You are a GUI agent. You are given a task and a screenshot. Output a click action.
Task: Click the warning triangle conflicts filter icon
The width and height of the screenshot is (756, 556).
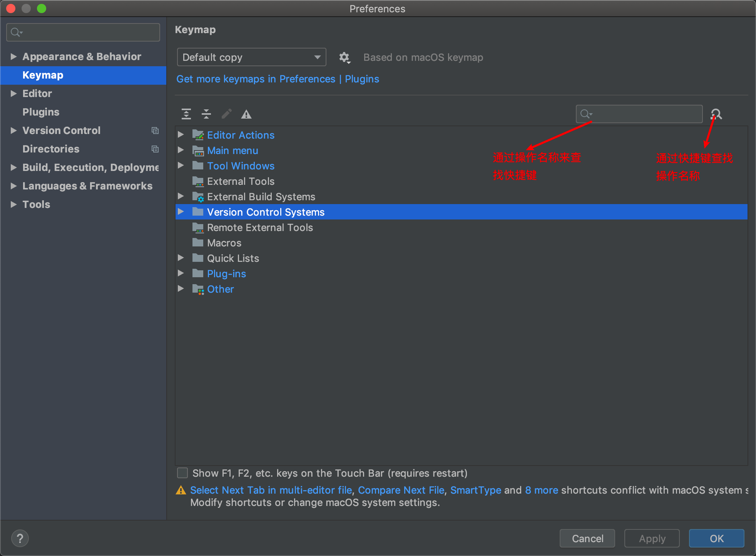(x=246, y=114)
